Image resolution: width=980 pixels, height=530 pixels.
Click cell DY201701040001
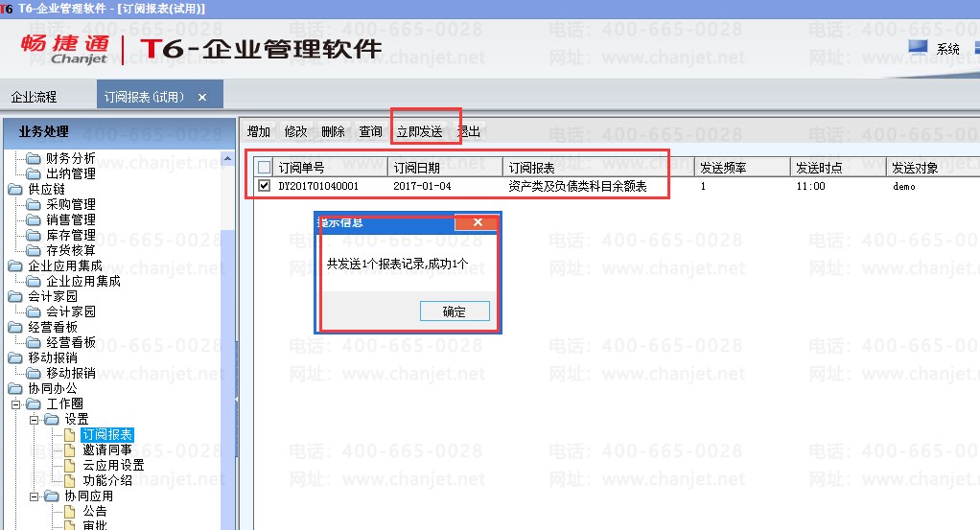(318, 186)
